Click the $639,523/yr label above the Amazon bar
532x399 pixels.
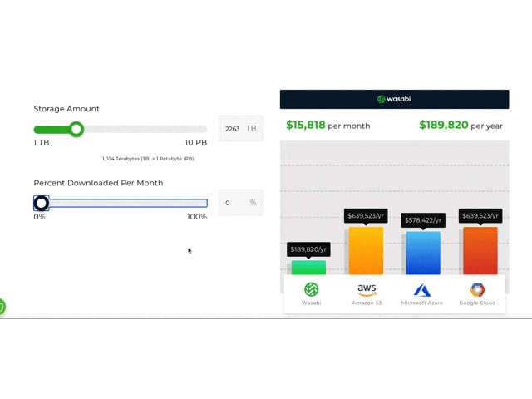pos(366,216)
